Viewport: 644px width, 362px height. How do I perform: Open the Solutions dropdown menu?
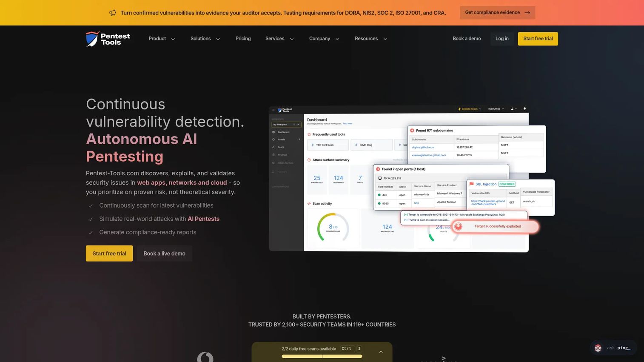pyautogui.click(x=205, y=39)
